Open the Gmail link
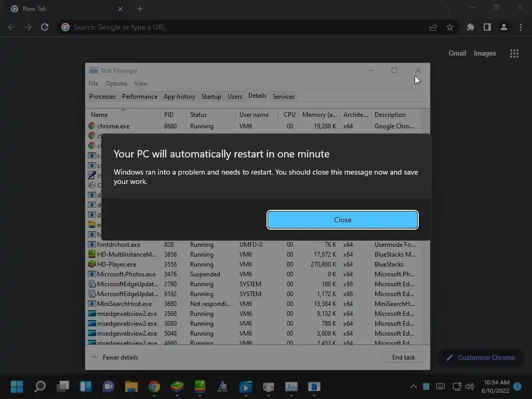532x399 pixels. (457, 54)
